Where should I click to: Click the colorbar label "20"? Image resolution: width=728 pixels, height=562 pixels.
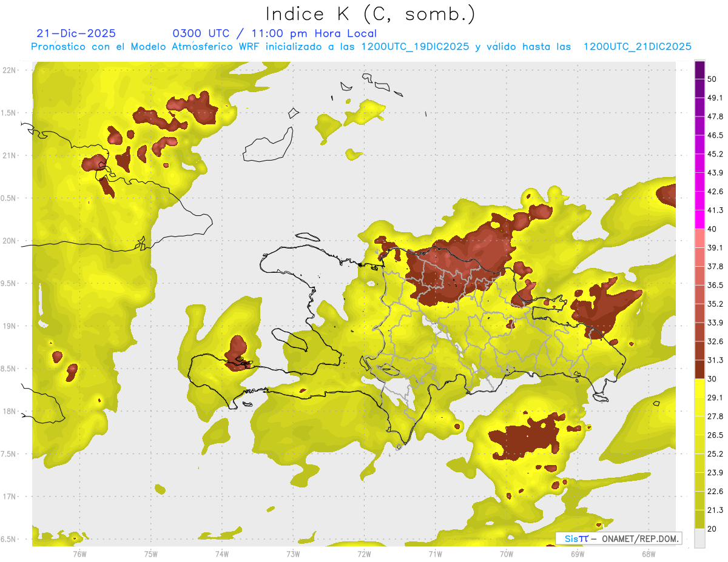[712, 529]
